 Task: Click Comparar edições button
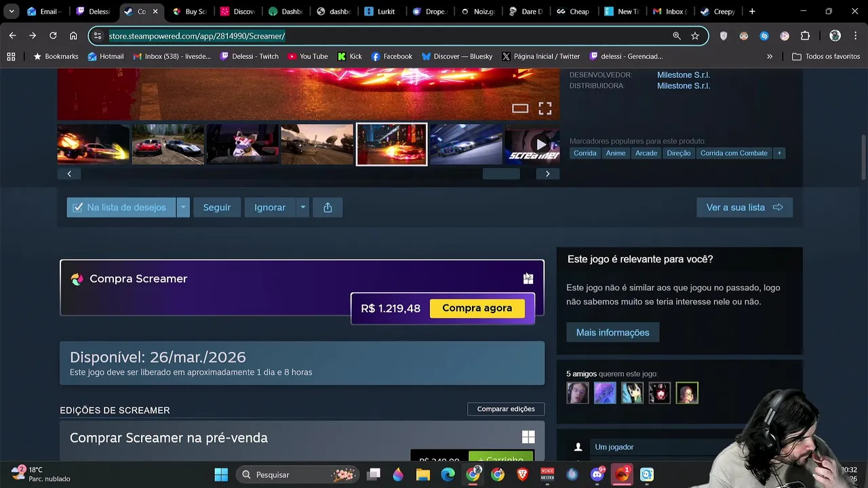coord(506,409)
